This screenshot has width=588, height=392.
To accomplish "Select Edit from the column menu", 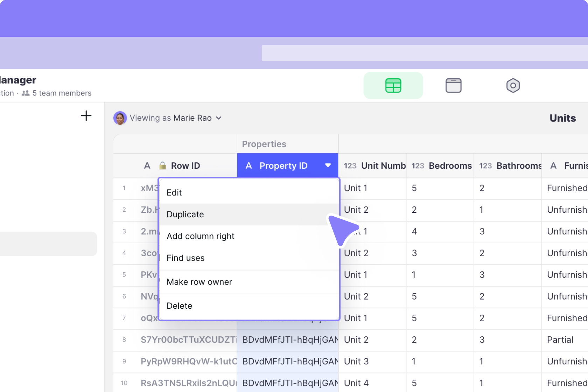I will (174, 192).
